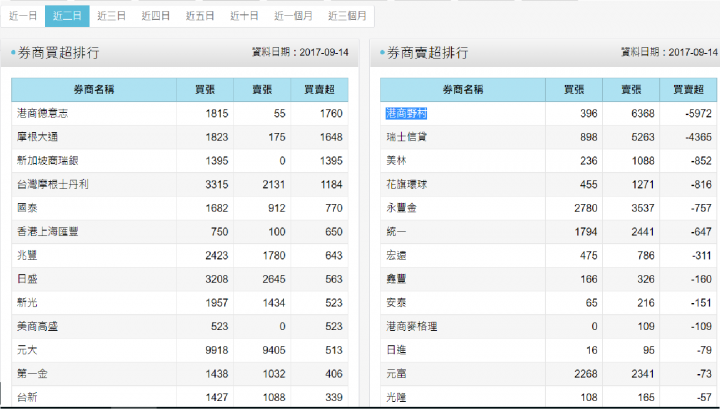Switch to the 近一日 tab
720x410 pixels.
(x=23, y=16)
